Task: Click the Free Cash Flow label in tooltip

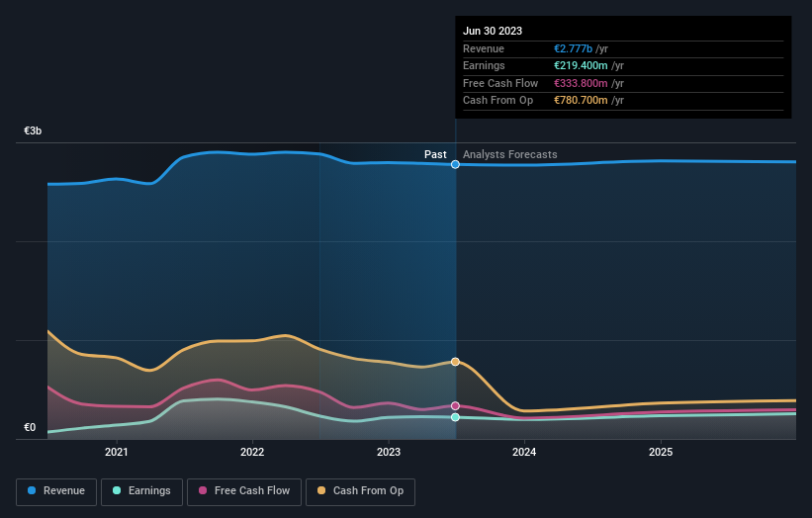Action: tap(500, 83)
